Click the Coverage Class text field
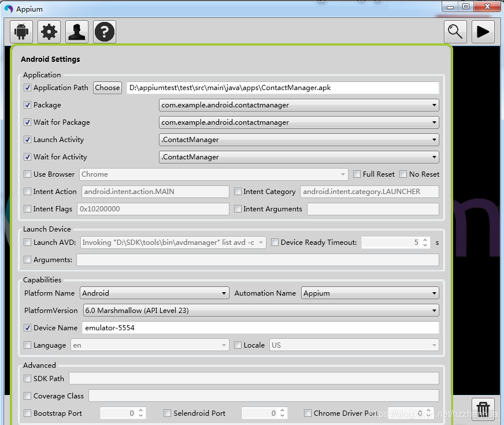504x425 pixels. pyautogui.click(x=264, y=396)
